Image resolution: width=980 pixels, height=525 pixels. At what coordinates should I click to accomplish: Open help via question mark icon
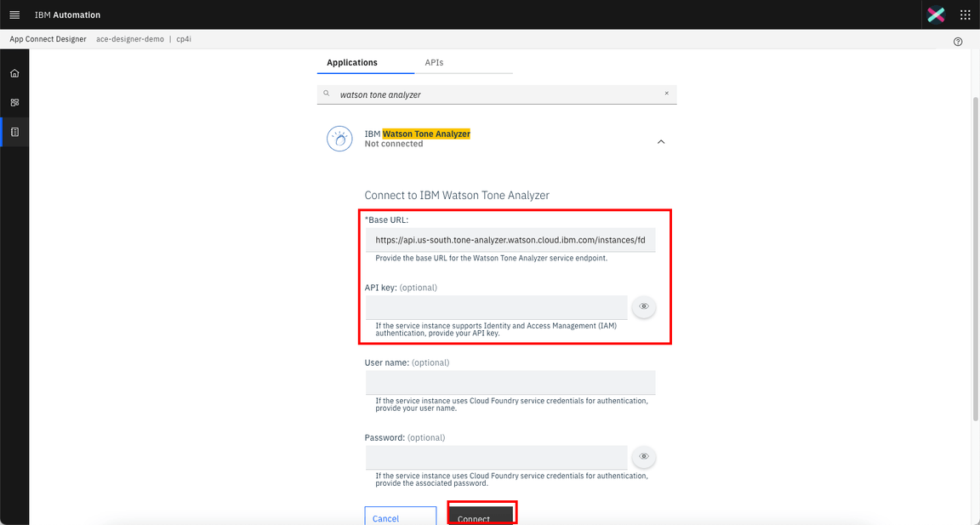click(x=958, y=42)
